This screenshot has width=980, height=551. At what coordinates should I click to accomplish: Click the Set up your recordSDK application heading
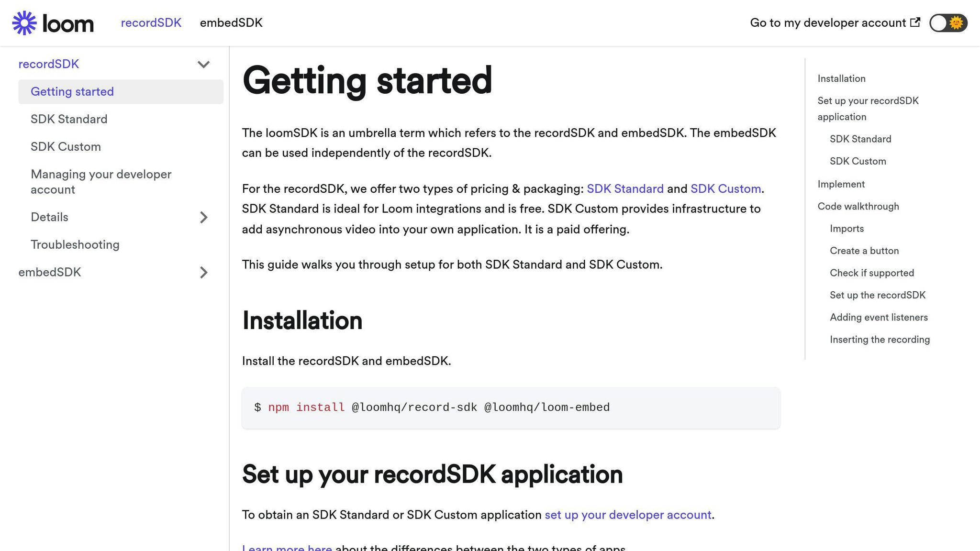click(x=432, y=474)
